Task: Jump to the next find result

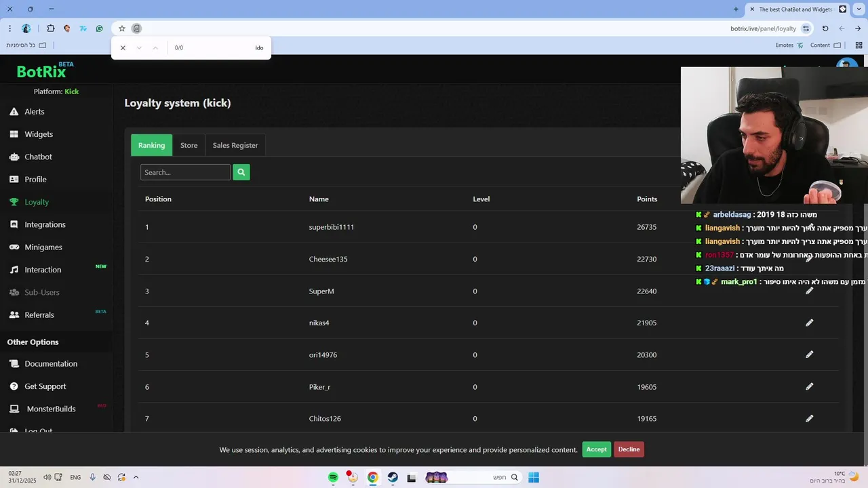Action: point(139,48)
